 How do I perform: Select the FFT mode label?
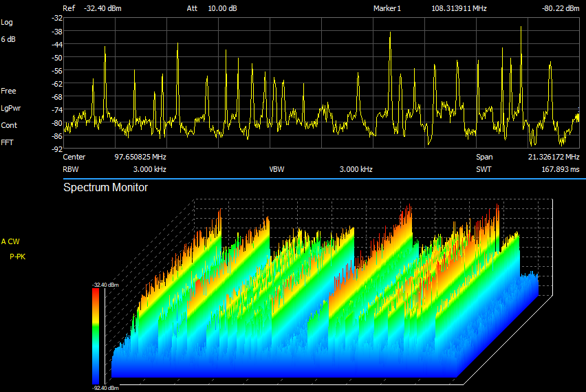pos(7,142)
